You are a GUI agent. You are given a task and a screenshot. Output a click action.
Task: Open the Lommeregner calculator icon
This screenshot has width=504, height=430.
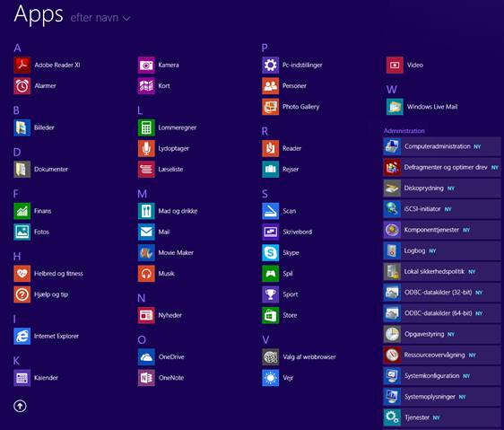[146, 127]
